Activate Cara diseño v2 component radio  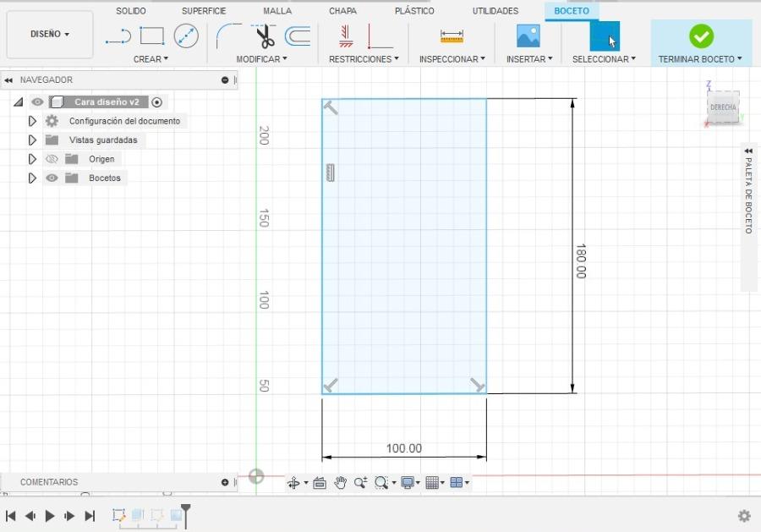(x=156, y=102)
